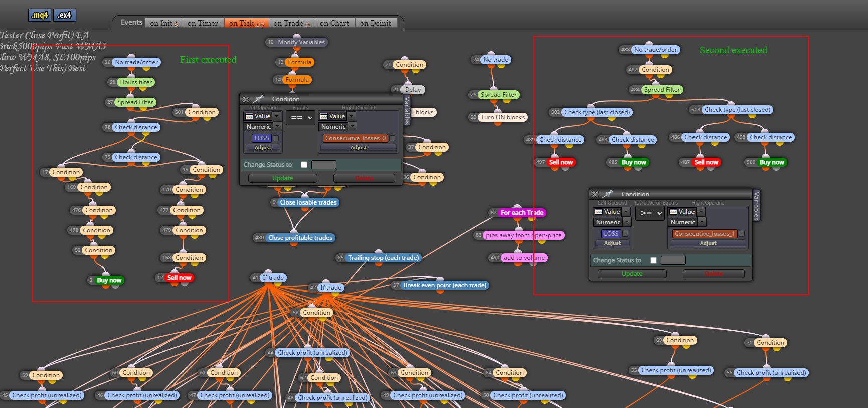868x408 pixels.
Task: Select the Hours filter block
Action: click(x=136, y=82)
